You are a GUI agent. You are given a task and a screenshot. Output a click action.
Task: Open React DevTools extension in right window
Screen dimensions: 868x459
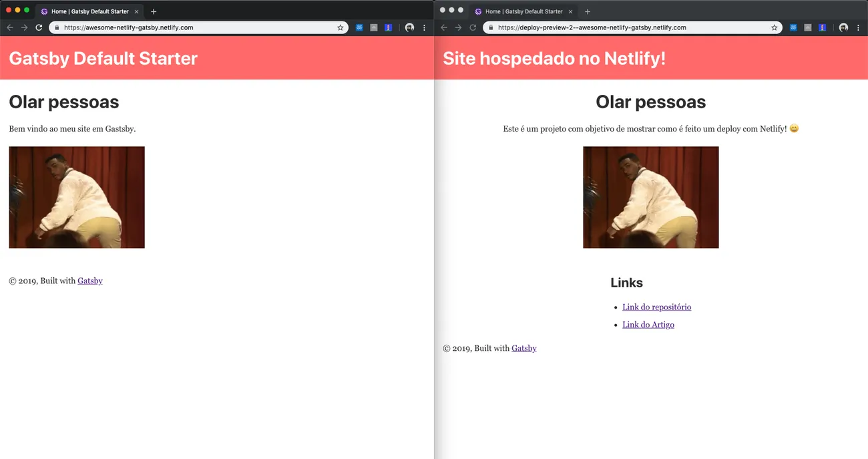click(793, 27)
